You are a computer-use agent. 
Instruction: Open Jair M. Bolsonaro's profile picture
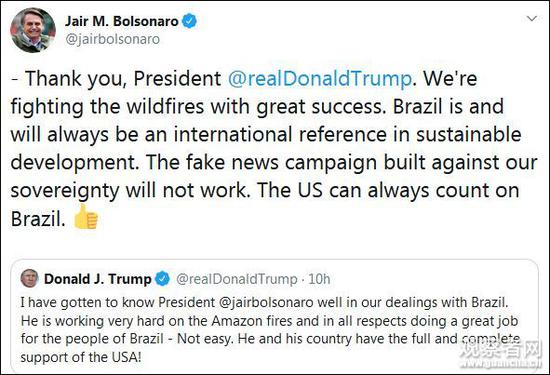click(x=33, y=30)
